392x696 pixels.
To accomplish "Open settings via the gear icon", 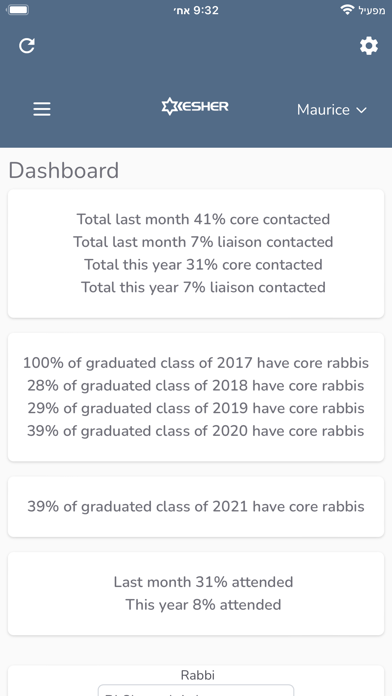I will point(368,46).
